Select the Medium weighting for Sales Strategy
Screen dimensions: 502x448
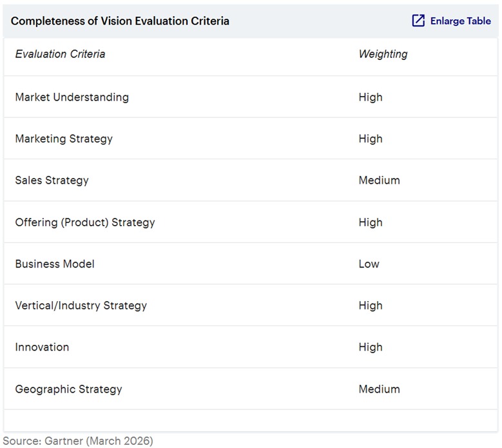(x=379, y=180)
